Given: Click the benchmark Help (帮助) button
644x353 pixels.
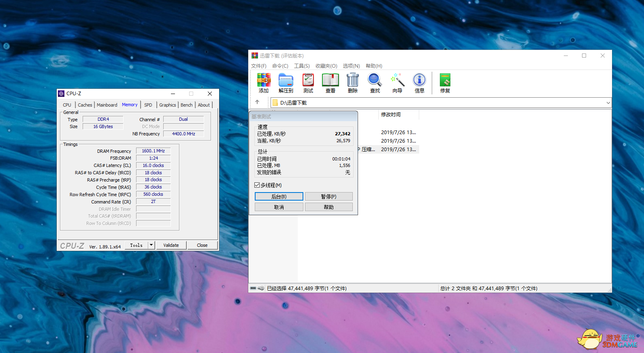Looking at the screenshot, I should click(x=328, y=207).
